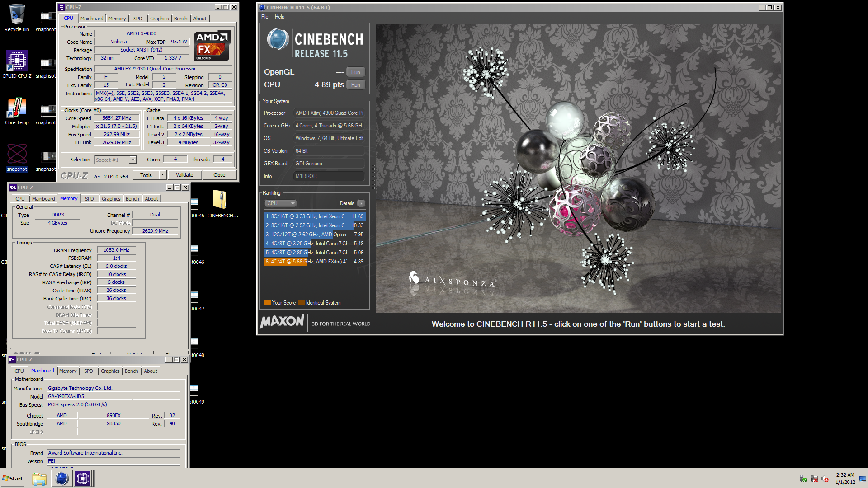Screen dimensions: 868x488
Task: Open the Recycle Bin desktop icon
Action: [17, 18]
